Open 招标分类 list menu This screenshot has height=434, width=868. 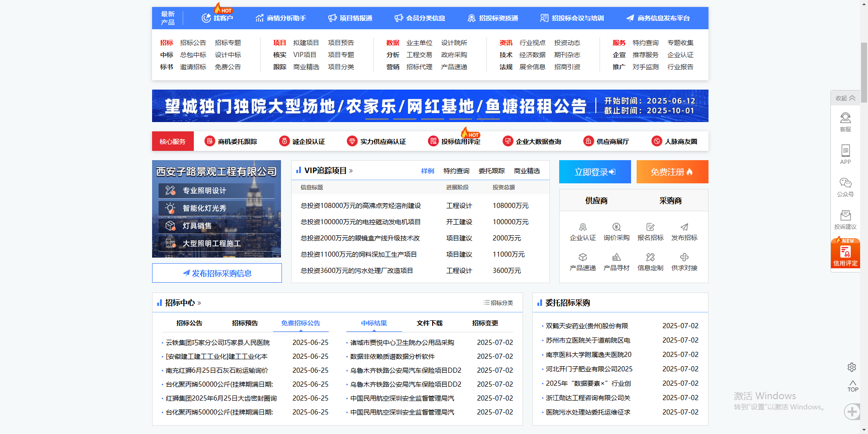[x=498, y=303]
